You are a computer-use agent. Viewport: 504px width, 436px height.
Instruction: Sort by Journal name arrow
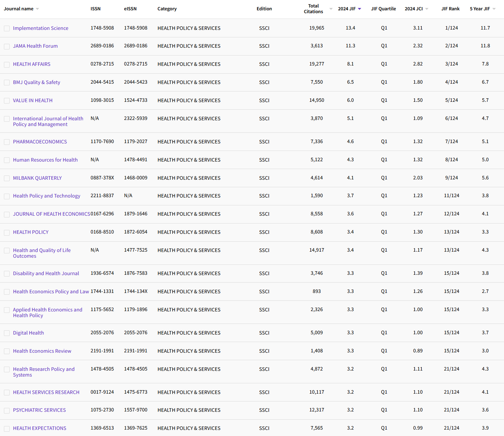pyautogui.click(x=37, y=9)
